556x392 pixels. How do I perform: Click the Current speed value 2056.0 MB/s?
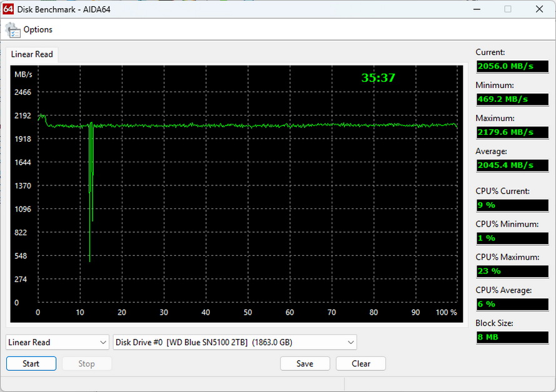(512, 66)
